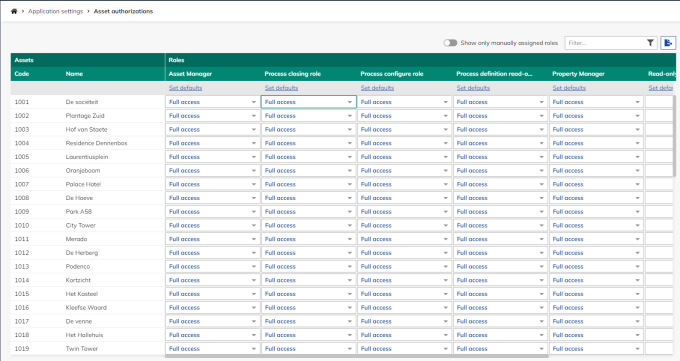Image resolution: width=680 pixels, height=361 pixels.
Task: Click Set defaults under Process definition read-only
Action: pos(473,88)
